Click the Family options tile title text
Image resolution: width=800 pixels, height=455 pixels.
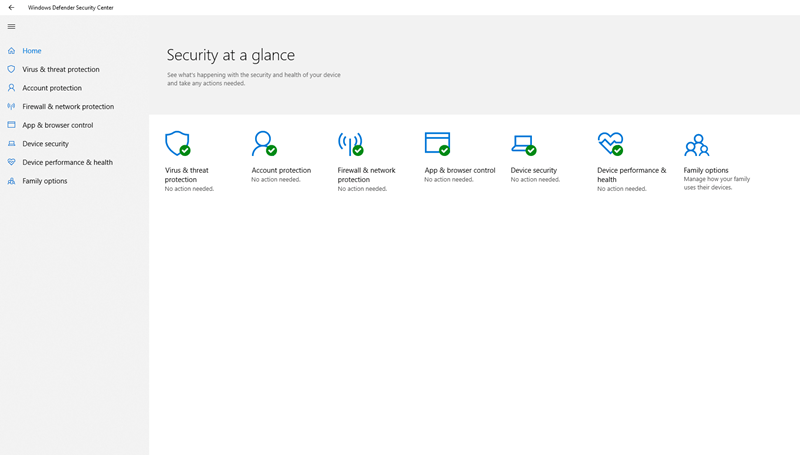(x=706, y=170)
